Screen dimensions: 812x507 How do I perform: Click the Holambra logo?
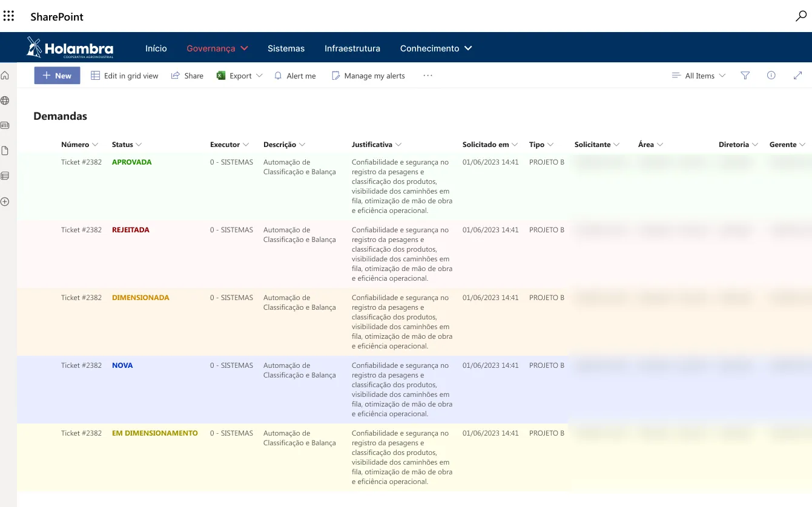(70, 47)
